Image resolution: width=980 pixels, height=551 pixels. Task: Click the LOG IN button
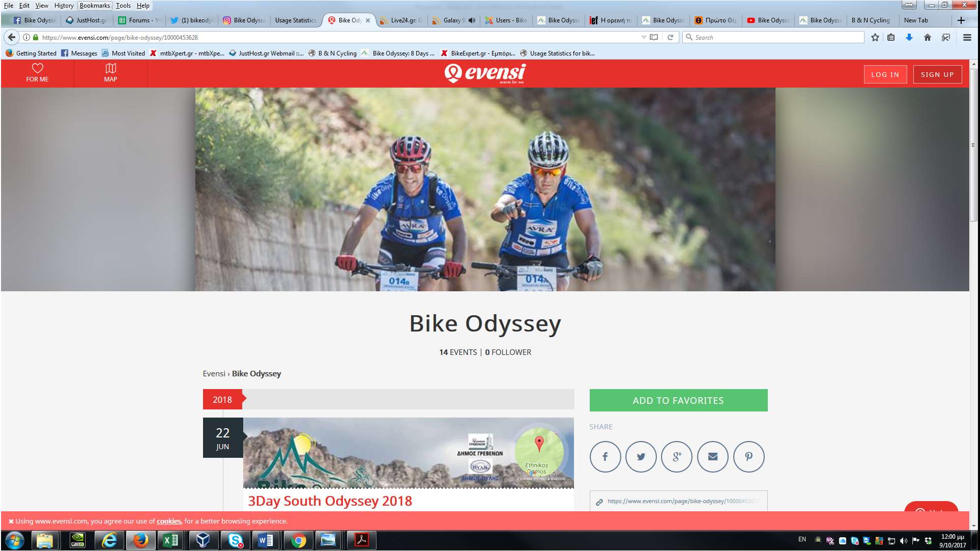click(885, 74)
